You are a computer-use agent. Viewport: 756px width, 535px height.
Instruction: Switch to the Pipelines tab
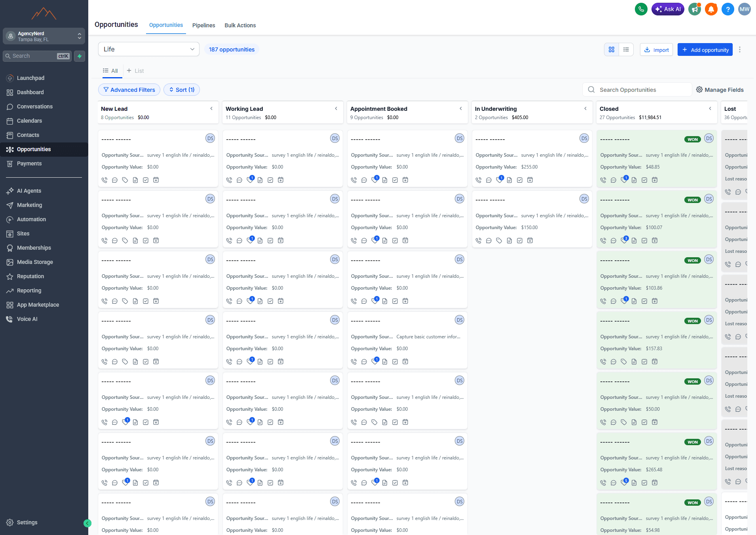(x=203, y=25)
